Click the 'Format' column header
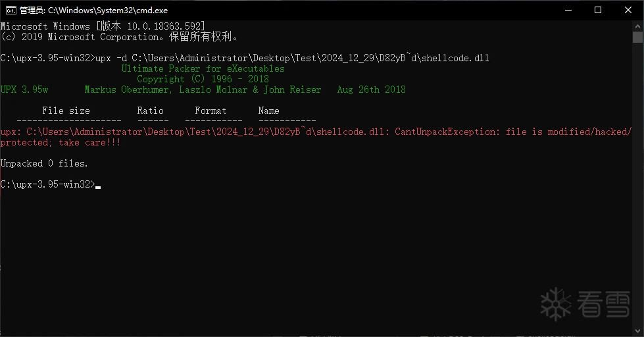 pos(211,111)
